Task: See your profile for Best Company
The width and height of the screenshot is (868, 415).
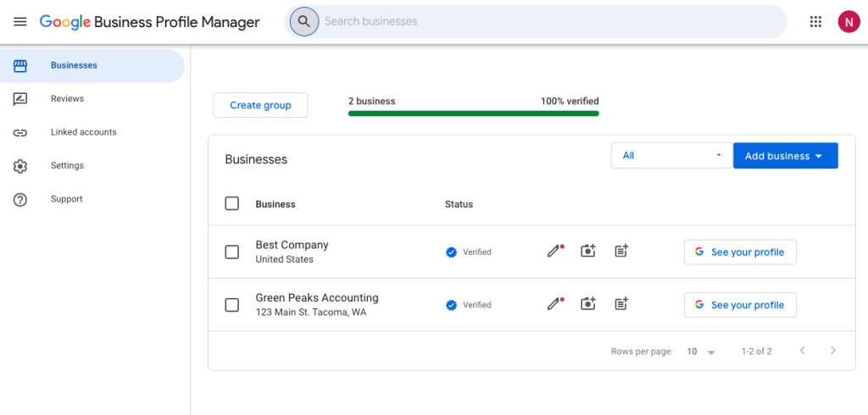Action: point(740,252)
